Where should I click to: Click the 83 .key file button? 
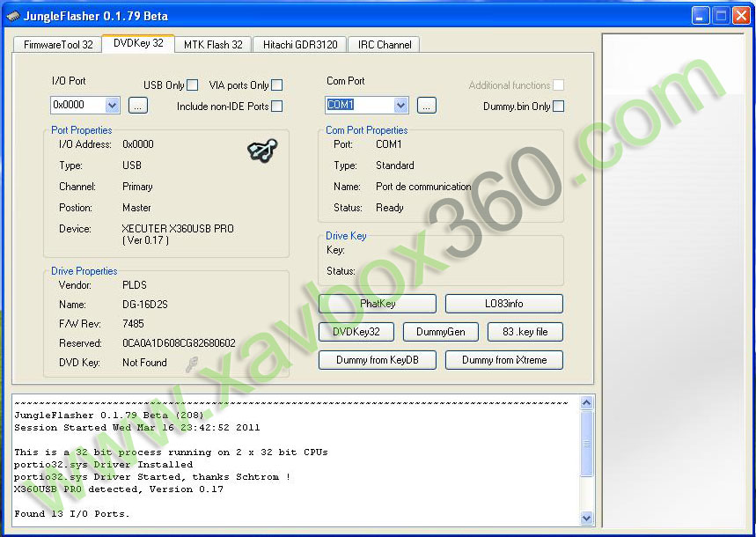pos(525,332)
